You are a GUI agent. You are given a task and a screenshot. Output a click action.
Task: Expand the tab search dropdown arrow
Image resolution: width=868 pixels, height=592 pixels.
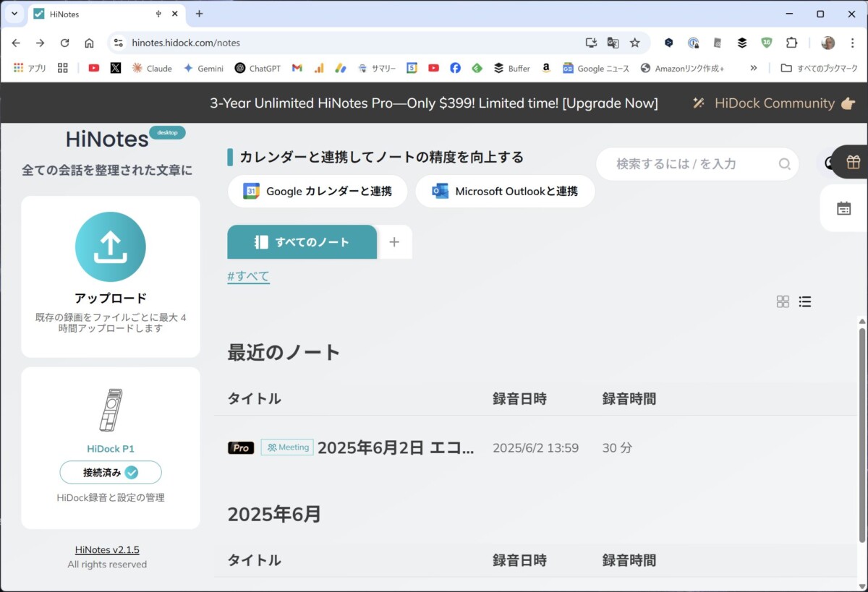14,14
